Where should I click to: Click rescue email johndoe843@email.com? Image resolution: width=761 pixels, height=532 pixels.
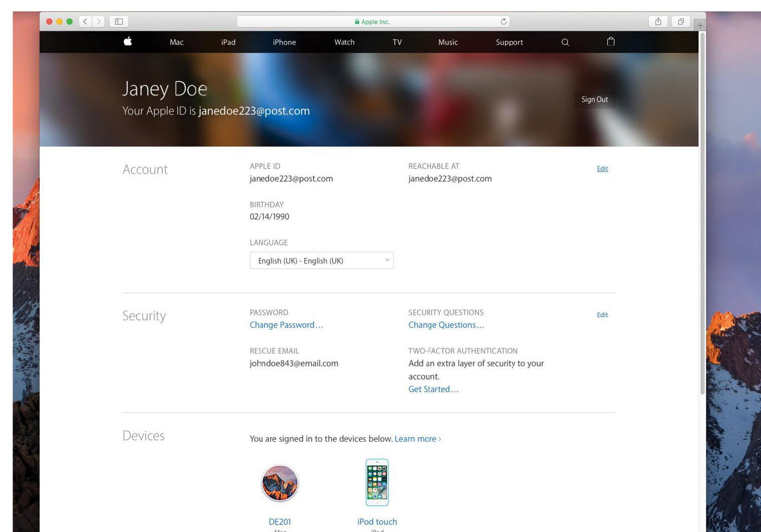point(294,363)
